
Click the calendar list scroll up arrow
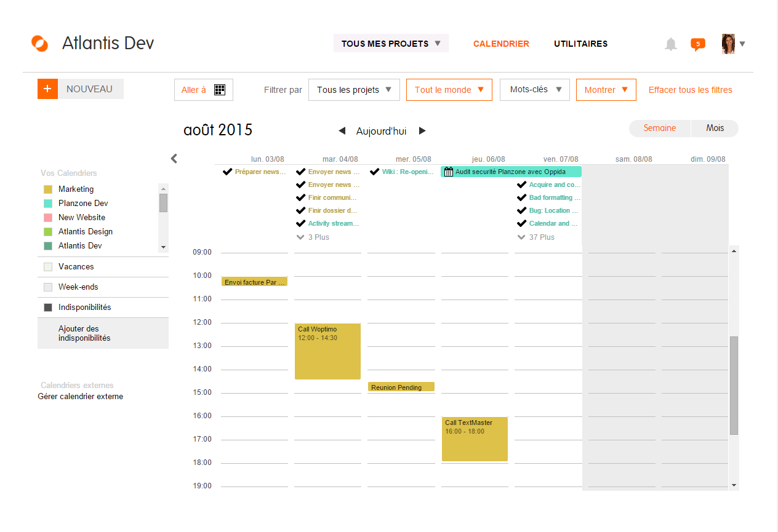(163, 188)
